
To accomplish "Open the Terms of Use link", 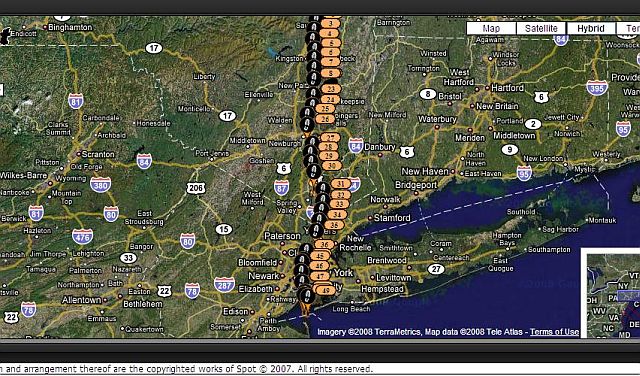I will tap(554, 332).
